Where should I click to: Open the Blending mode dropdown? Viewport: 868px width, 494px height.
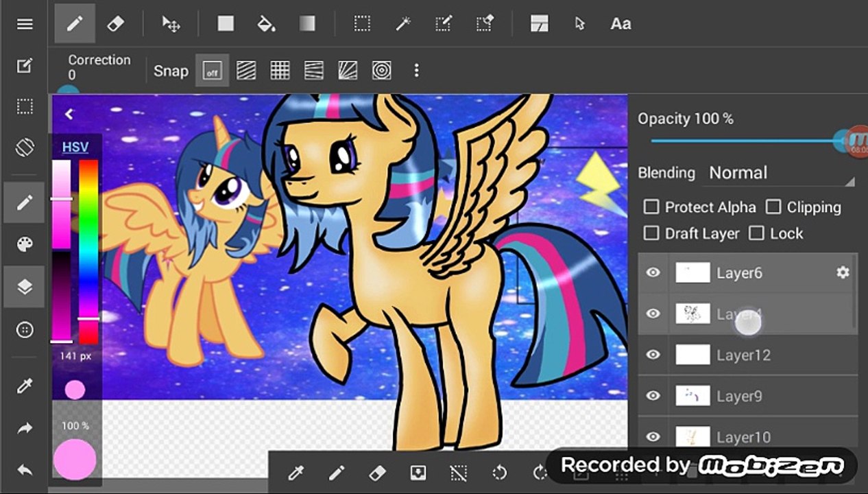(x=782, y=173)
